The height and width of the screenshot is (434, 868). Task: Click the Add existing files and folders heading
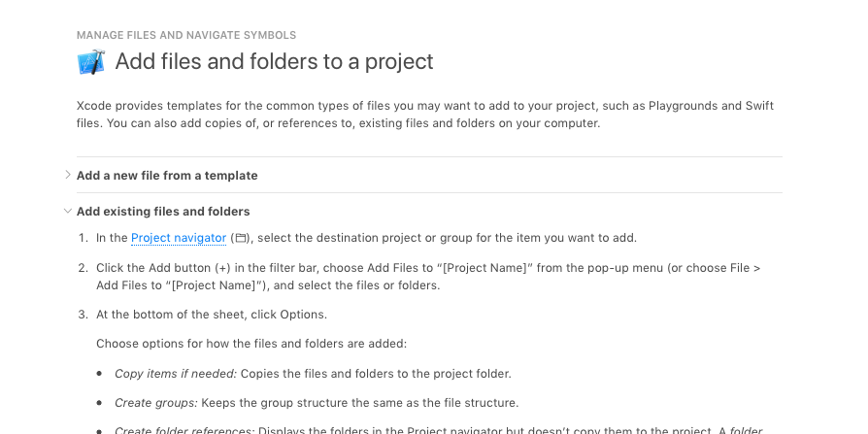pyautogui.click(x=163, y=212)
